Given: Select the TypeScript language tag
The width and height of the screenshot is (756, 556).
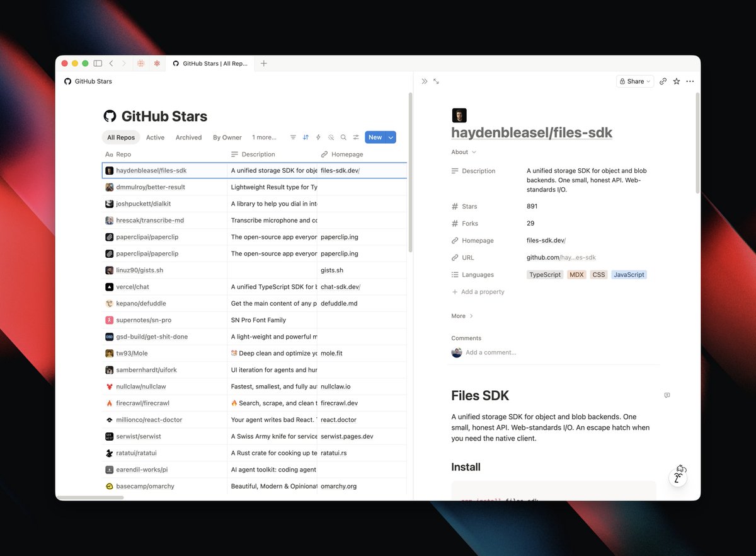Looking at the screenshot, I should [x=545, y=275].
